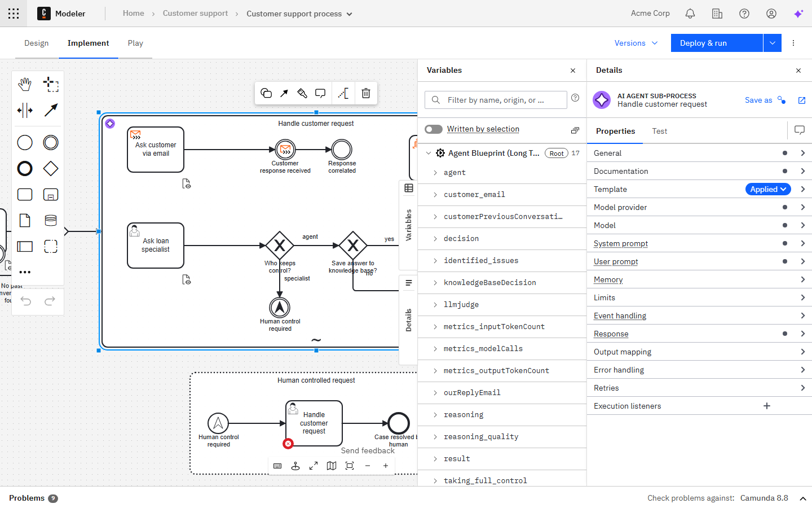812x508 pixels.
Task: Open the notifications bell
Action: click(x=690, y=14)
